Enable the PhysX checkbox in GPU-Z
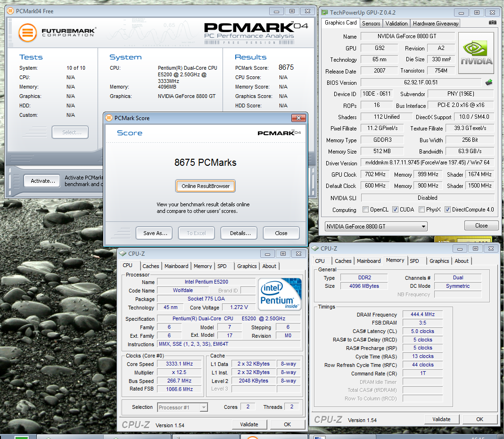Image resolution: width=504 pixels, height=439 pixels. pos(421,210)
